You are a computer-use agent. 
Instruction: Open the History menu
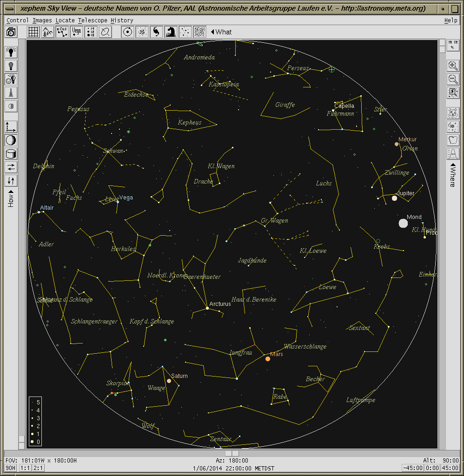click(x=122, y=20)
